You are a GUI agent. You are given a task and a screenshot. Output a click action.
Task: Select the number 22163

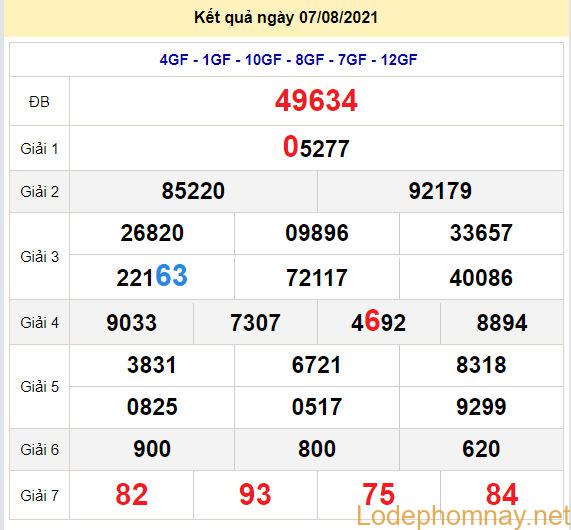[152, 276]
